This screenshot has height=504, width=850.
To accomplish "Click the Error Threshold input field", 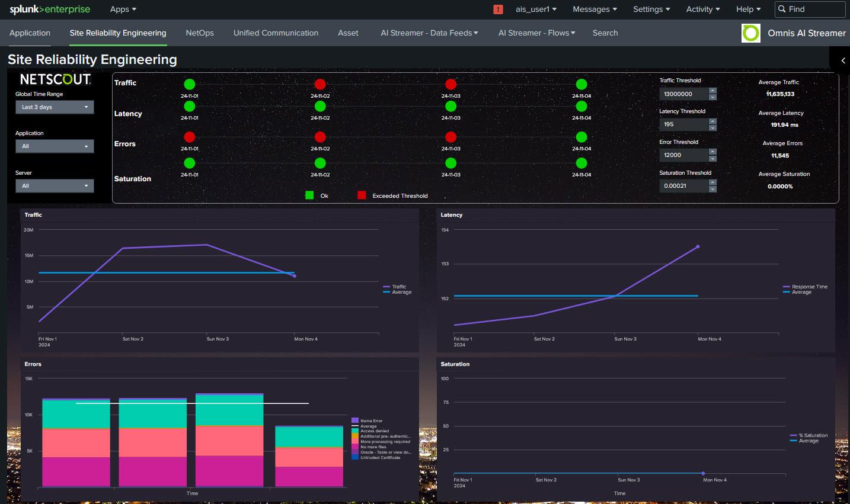I will tap(684, 155).
